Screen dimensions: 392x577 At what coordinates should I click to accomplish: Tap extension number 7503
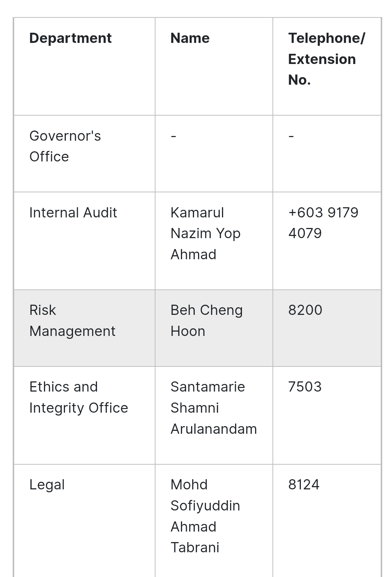305,387
